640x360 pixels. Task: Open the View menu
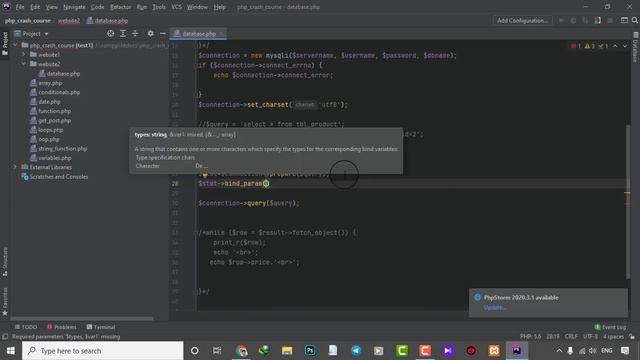[x=51, y=7]
